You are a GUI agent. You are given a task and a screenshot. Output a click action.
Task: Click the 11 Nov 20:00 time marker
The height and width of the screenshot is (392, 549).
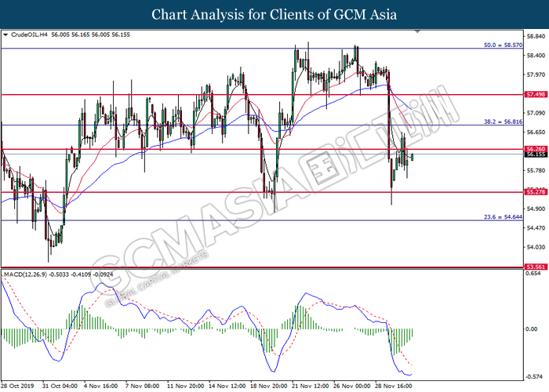(x=186, y=386)
